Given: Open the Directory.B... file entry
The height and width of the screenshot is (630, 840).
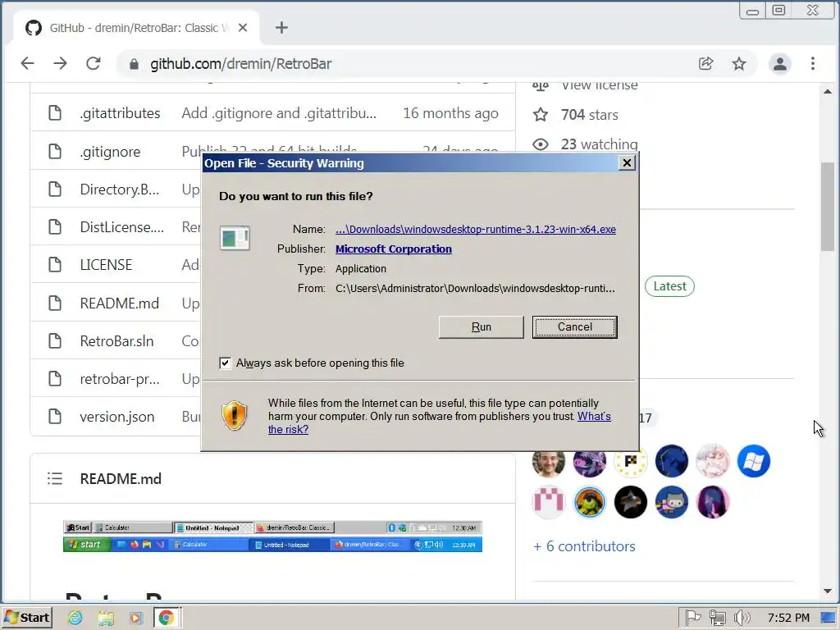Looking at the screenshot, I should (x=120, y=189).
